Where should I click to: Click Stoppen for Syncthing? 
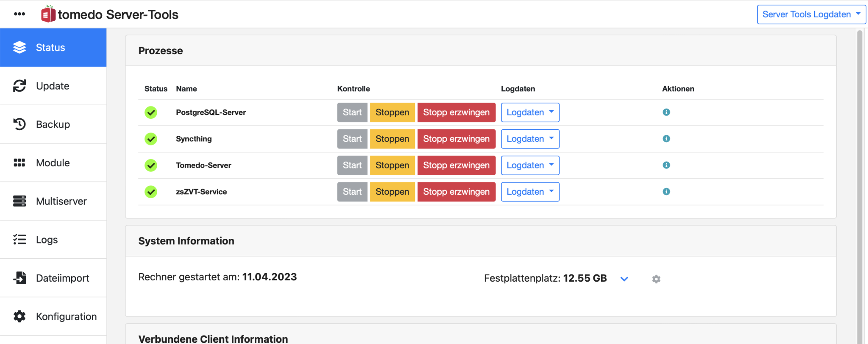click(392, 139)
